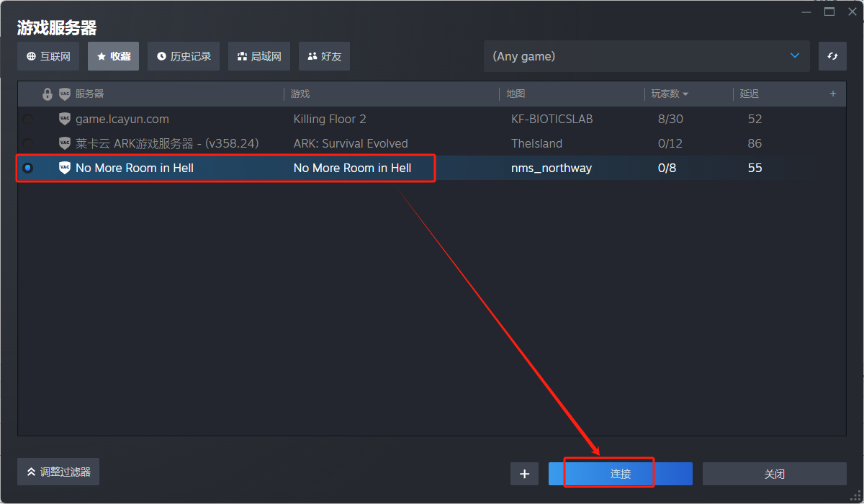The image size is (864, 504).
Task: Click latency value 55
Action: (x=755, y=168)
